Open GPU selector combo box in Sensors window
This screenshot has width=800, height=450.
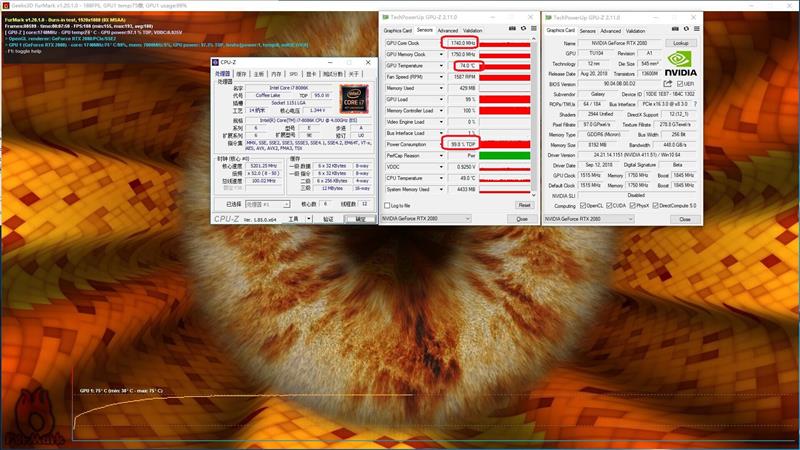coord(426,218)
